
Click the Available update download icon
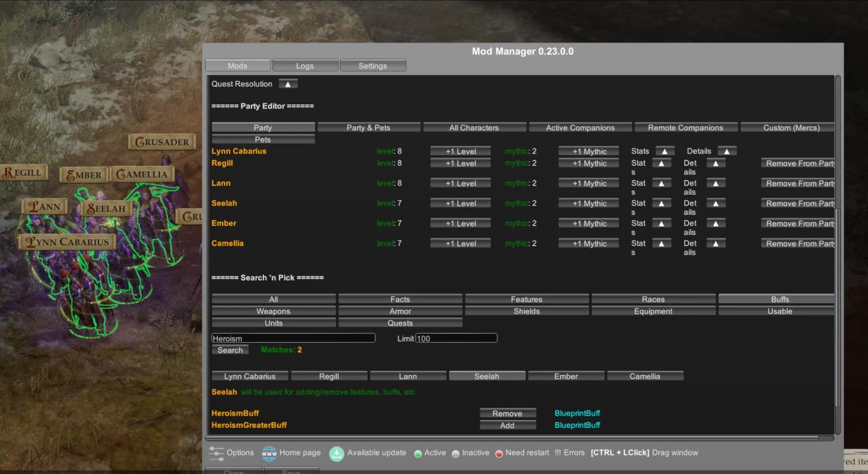[x=336, y=454]
